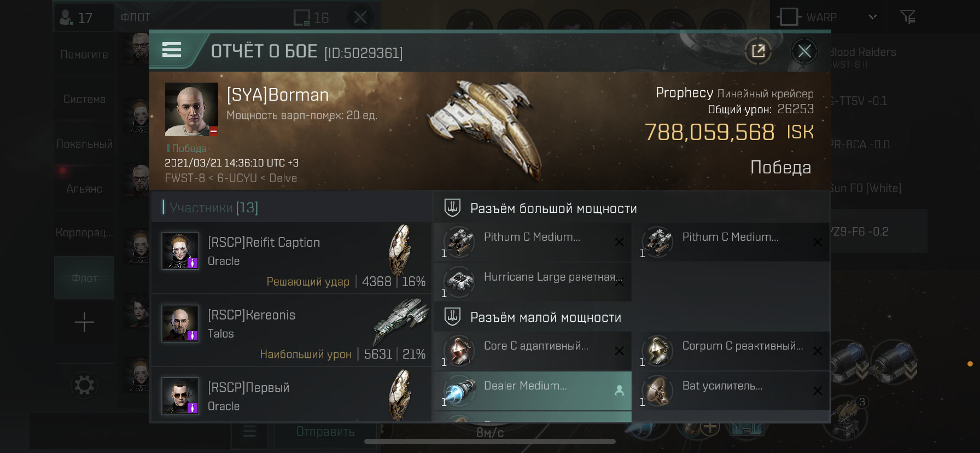Select the Dealer Medium module entry
Viewport: 980px width, 453px height.
click(533, 391)
